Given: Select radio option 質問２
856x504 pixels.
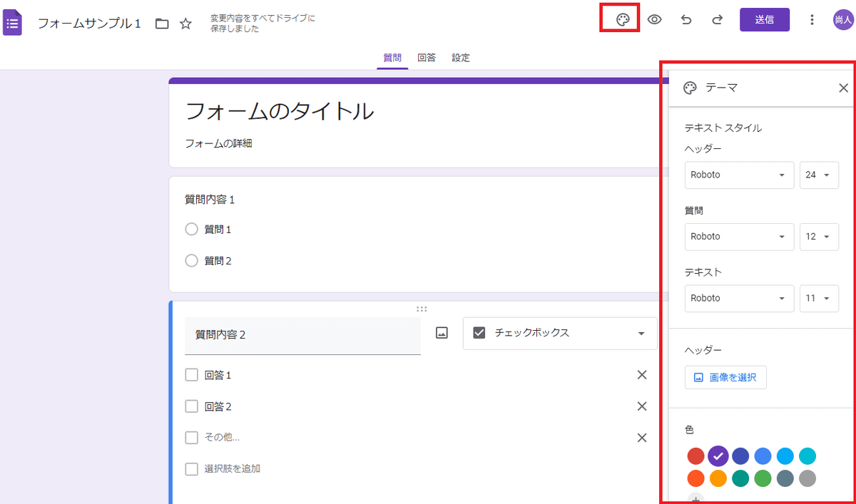Looking at the screenshot, I should (x=191, y=261).
